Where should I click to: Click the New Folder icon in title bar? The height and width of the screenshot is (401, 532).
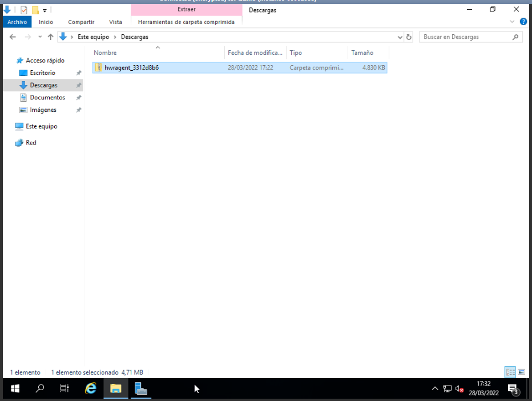[x=35, y=10]
